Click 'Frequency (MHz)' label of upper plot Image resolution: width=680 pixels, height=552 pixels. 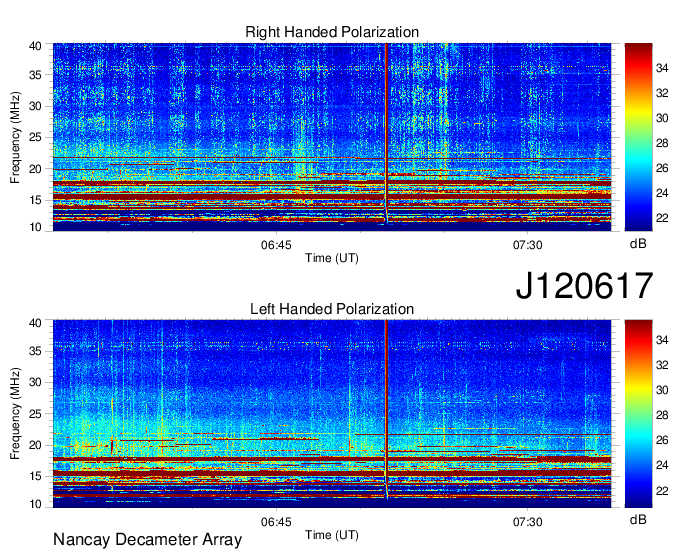click(x=15, y=137)
